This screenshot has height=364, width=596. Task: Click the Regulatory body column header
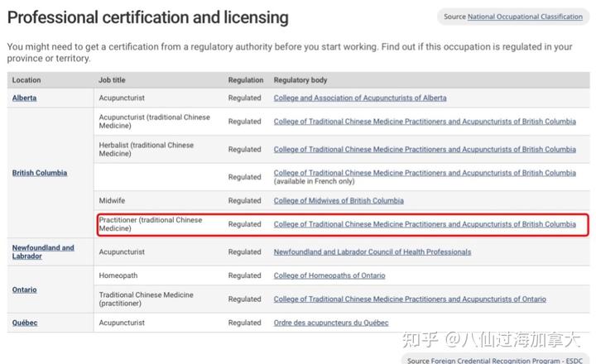coord(300,80)
